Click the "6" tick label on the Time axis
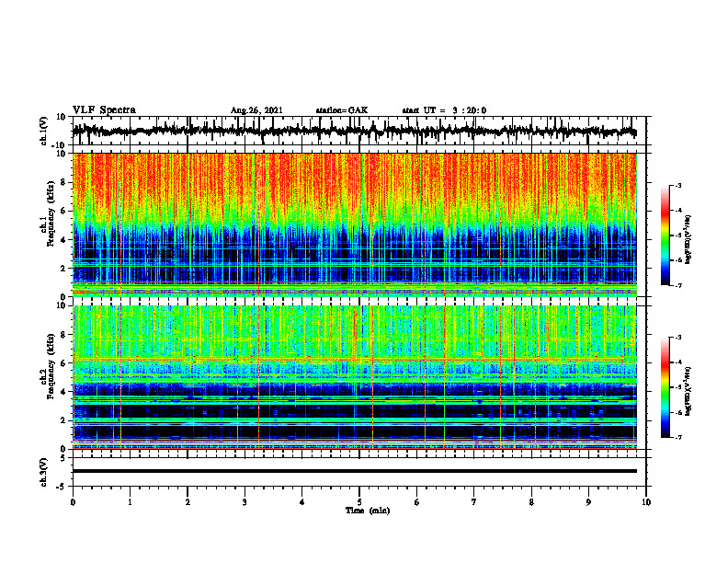This screenshot has height=563, width=728. click(x=417, y=502)
